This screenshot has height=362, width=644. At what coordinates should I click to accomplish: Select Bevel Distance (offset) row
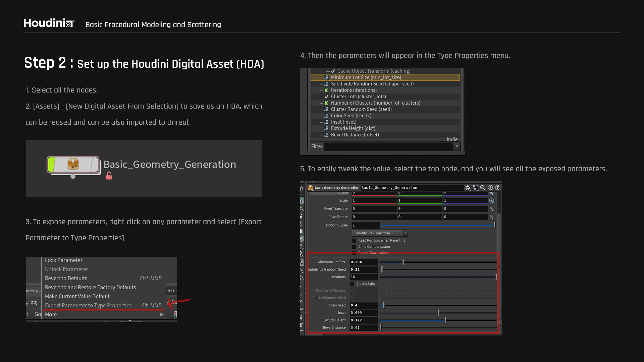pos(385,135)
